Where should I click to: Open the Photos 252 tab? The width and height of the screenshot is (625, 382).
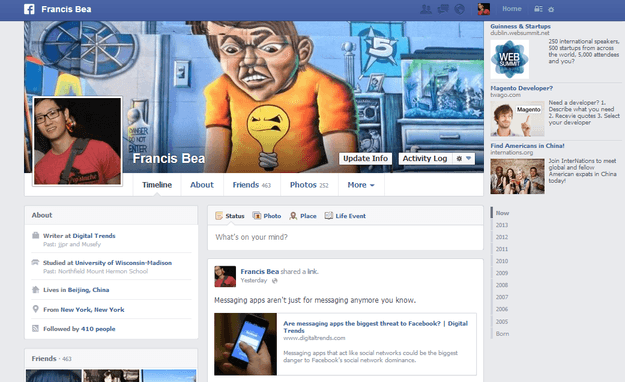pos(309,185)
